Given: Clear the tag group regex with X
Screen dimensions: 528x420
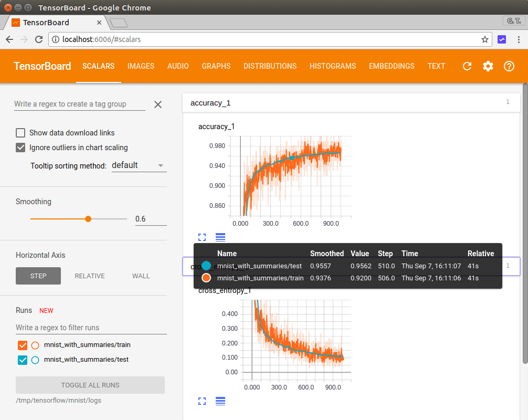Looking at the screenshot, I should pos(157,104).
